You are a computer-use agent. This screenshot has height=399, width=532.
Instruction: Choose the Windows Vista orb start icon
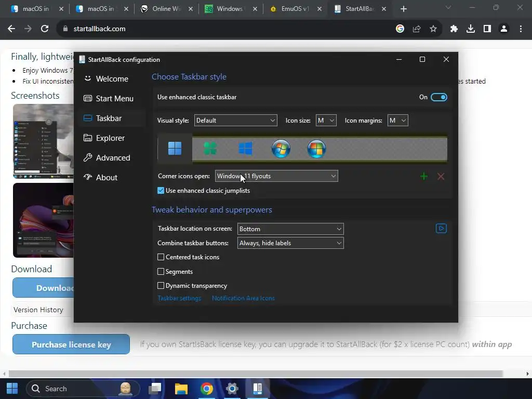(x=316, y=149)
